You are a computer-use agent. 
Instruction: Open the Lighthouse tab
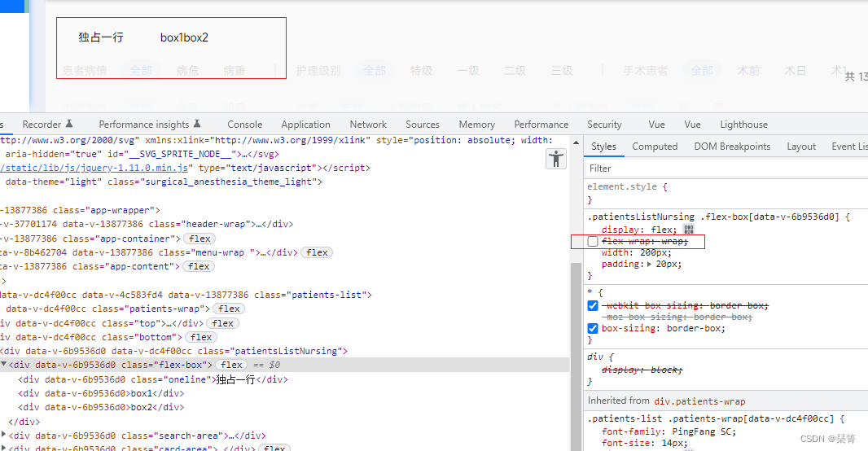[x=744, y=125]
